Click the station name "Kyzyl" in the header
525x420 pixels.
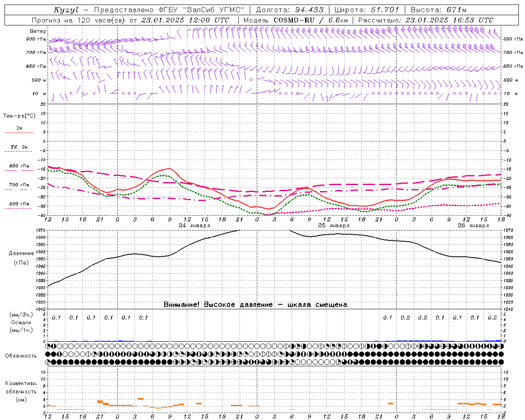tap(66, 10)
